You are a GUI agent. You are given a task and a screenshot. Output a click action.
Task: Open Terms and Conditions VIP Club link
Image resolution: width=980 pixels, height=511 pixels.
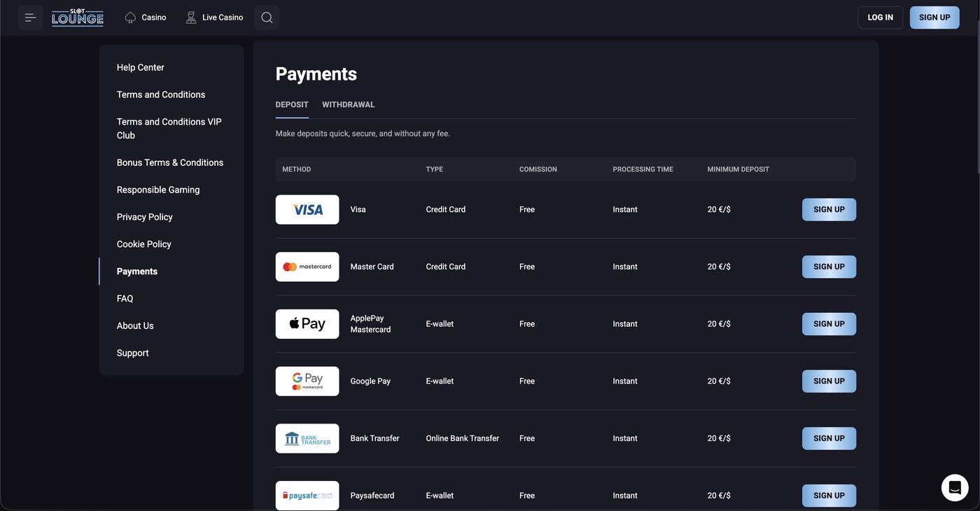coord(169,128)
